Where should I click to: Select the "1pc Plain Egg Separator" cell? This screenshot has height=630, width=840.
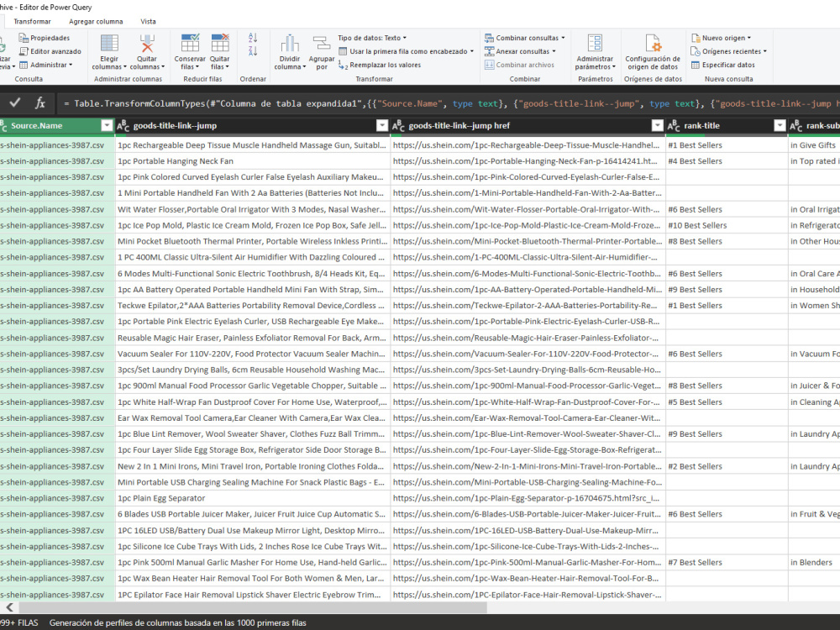tap(253, 498)
